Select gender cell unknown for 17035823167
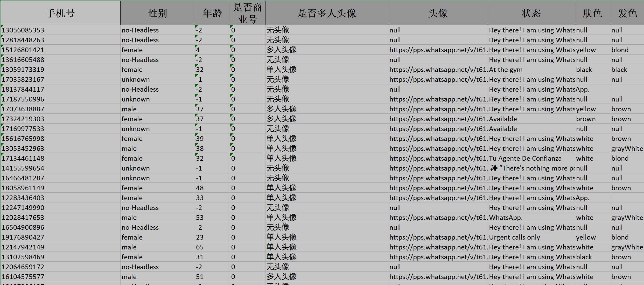This screenshot has height=285, width=644. (x=158, y=79)
